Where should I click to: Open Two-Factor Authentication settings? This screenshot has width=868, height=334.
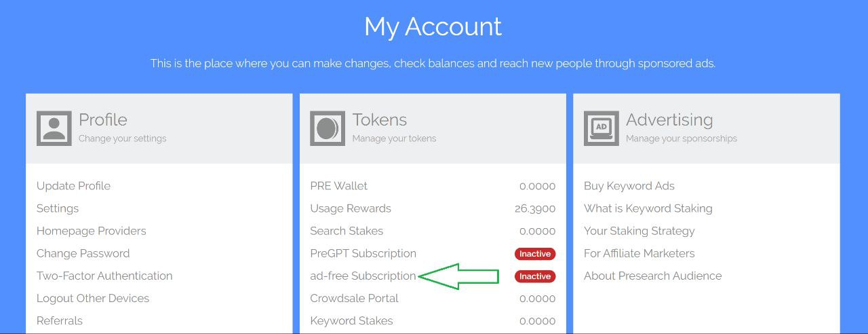[104, 276]
